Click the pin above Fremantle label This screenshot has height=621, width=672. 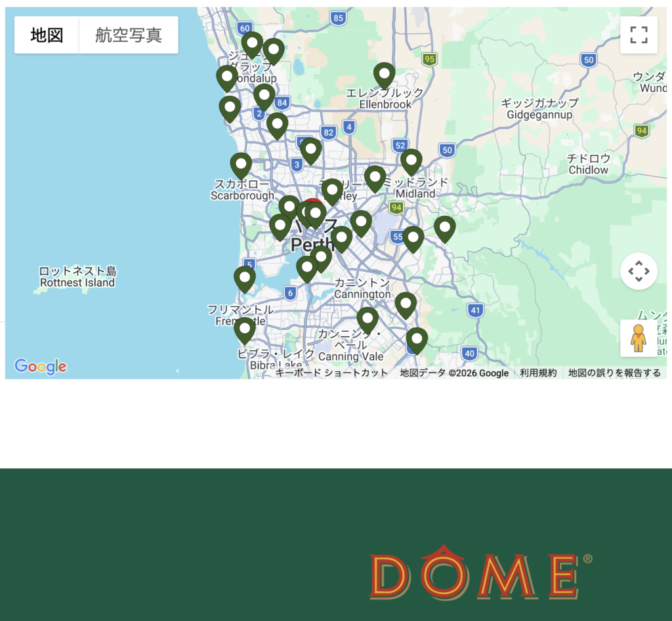coord(245,279)
